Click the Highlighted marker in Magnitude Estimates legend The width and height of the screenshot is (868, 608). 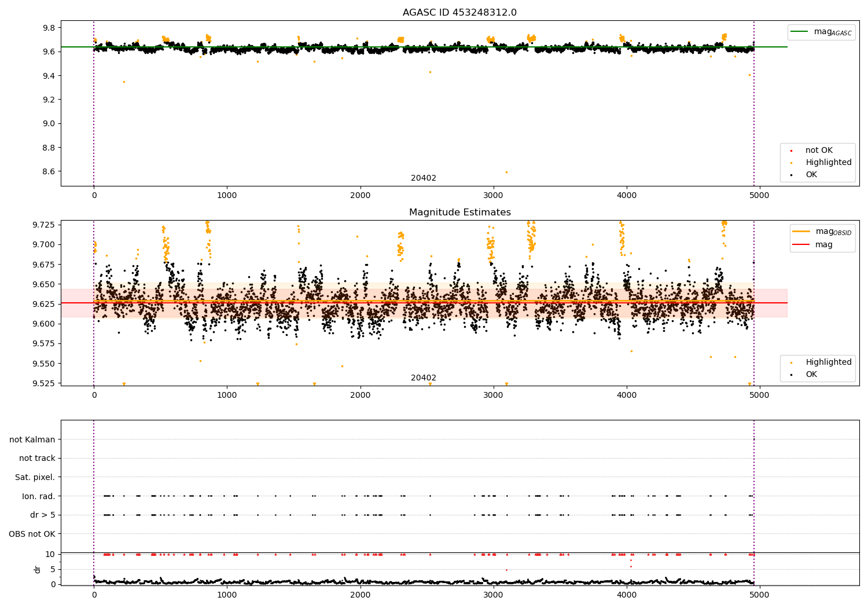[791, 363]
